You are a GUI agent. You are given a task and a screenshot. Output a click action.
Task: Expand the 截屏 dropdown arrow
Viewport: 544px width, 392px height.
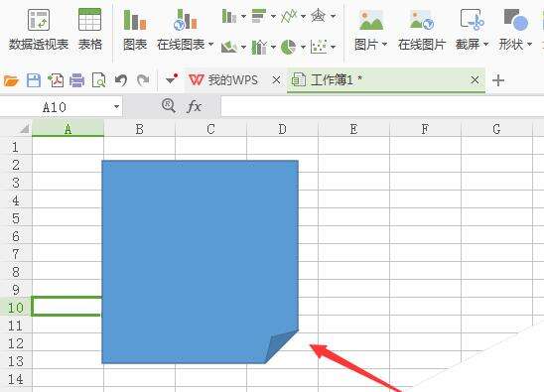(485, 45)
